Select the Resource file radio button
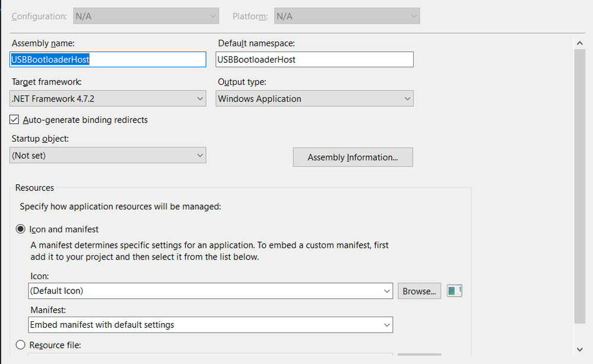593x364 pixels. (20, 344)
